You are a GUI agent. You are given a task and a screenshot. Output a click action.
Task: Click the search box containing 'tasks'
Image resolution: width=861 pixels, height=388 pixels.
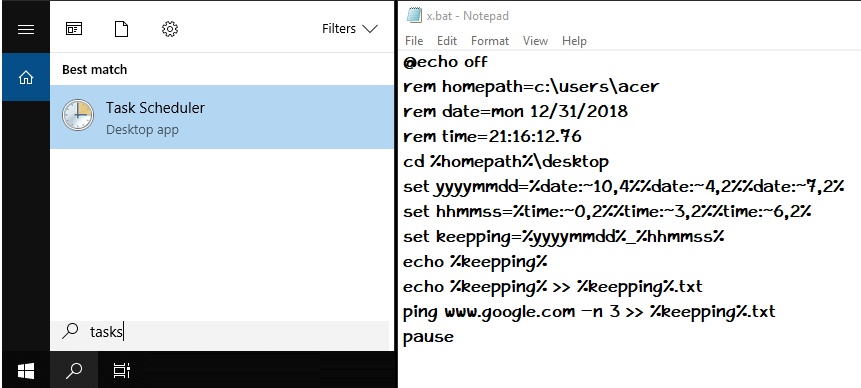point(220,331)
